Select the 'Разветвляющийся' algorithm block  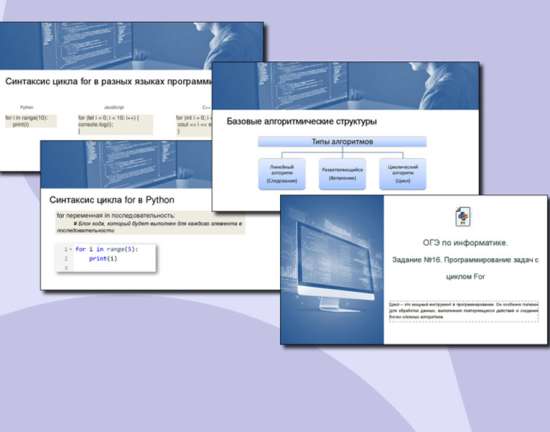coord(342,174)
